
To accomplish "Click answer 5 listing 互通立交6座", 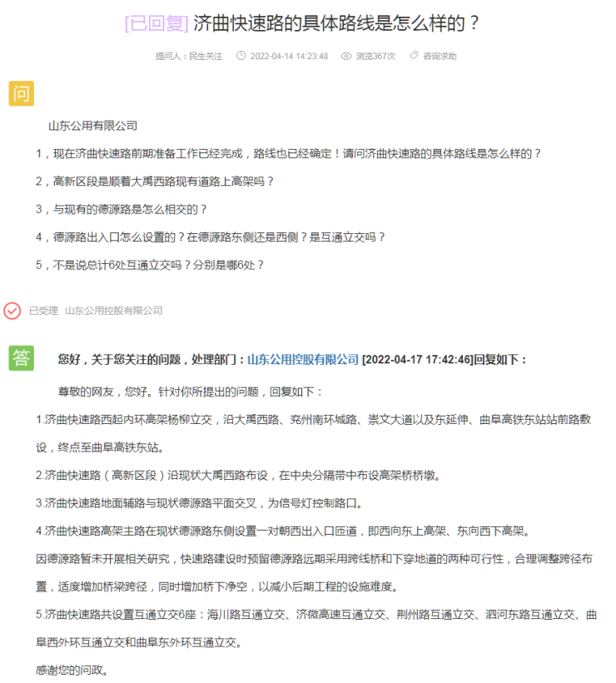I will point(316,615).
